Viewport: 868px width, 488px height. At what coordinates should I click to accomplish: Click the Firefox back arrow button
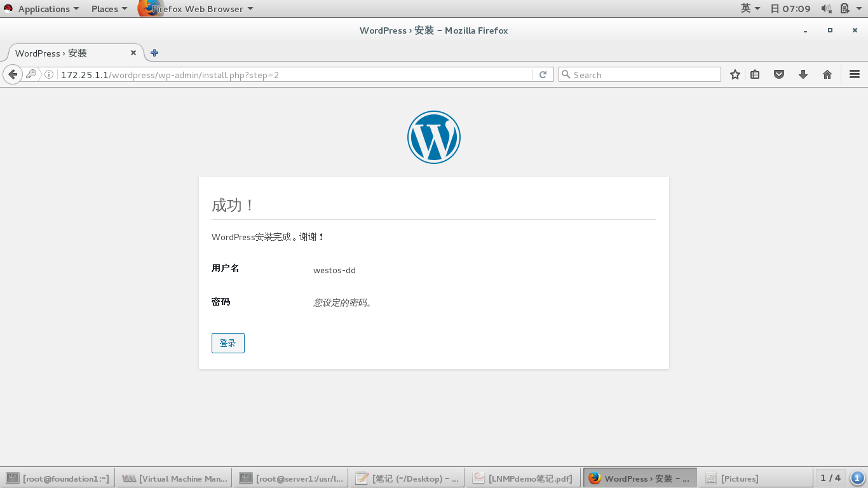[13, 74]
